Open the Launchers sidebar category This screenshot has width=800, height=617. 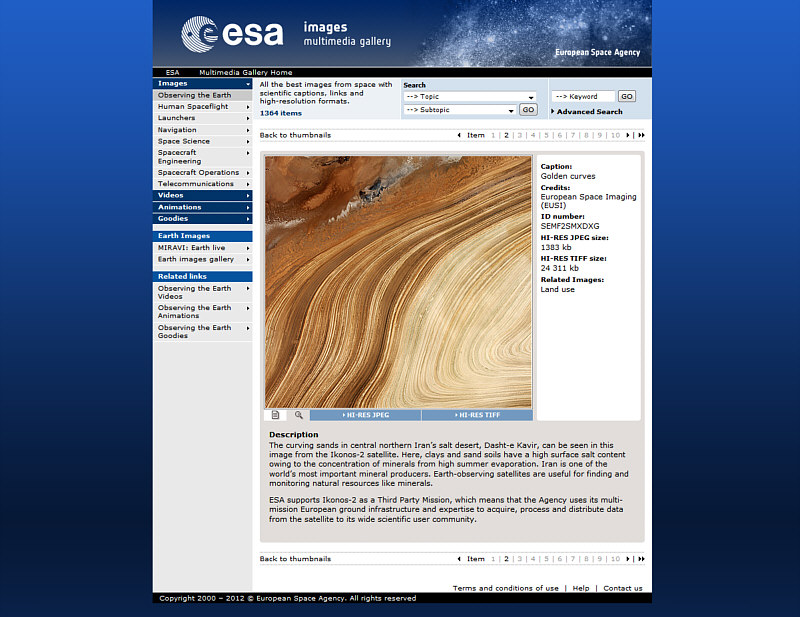[x=202, y=118]
